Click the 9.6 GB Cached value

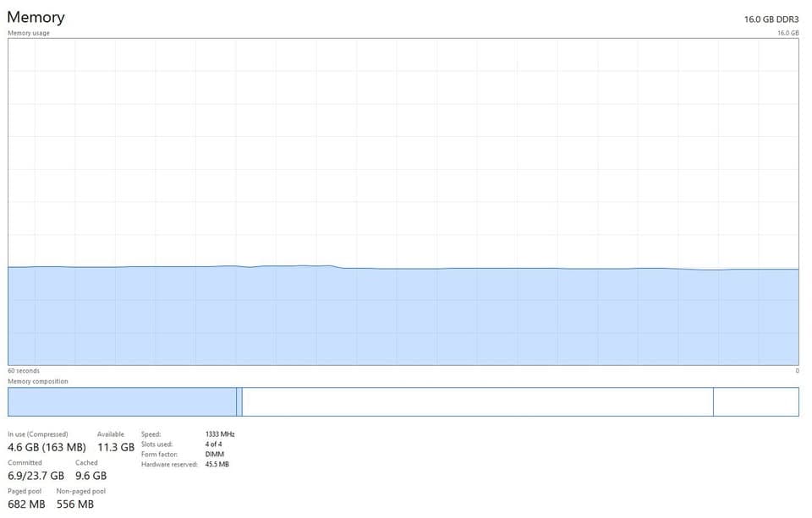click(91, 476)
